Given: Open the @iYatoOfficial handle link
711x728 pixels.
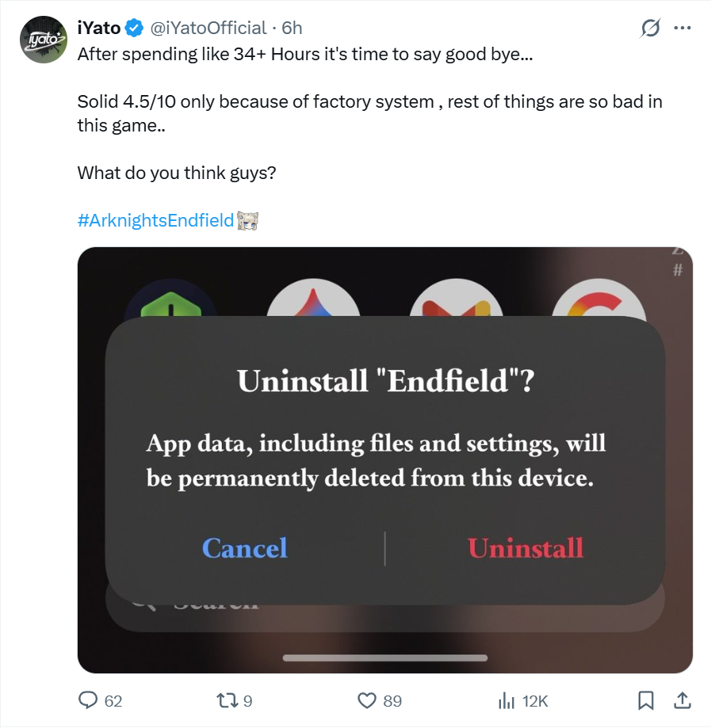Looking at the screenshot, I should (x=208, y=29).
